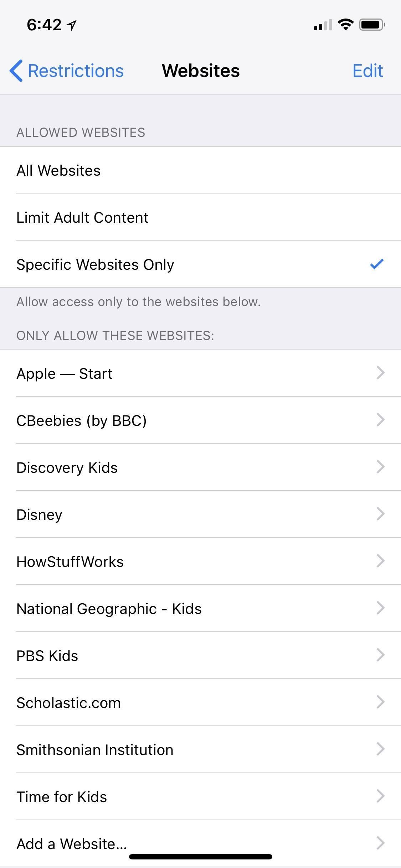401x868 pixels.
Task: Select Specific Websites Only option
Action: tap(95, 264)
